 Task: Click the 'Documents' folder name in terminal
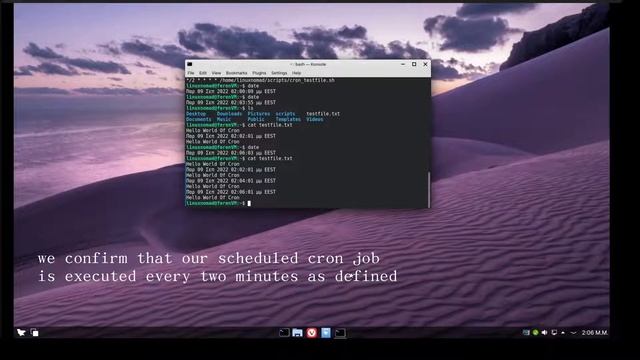[199, 119]
